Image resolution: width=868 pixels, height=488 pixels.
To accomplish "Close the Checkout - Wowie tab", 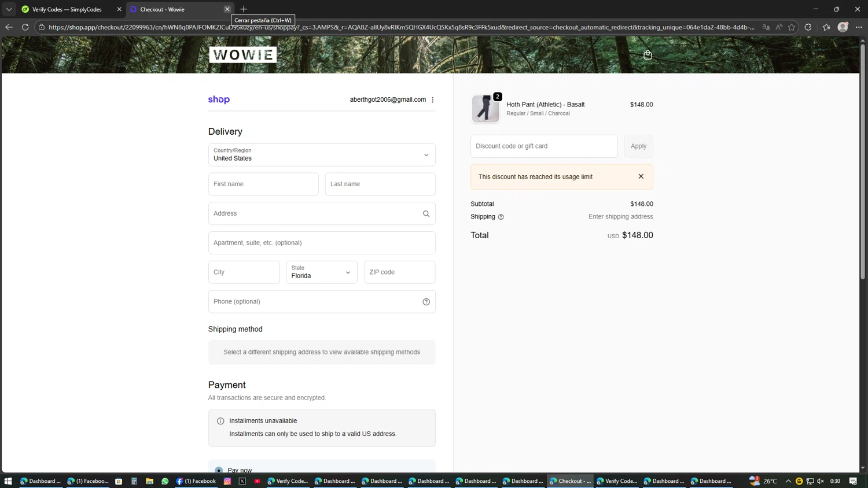I will point(227,9).
